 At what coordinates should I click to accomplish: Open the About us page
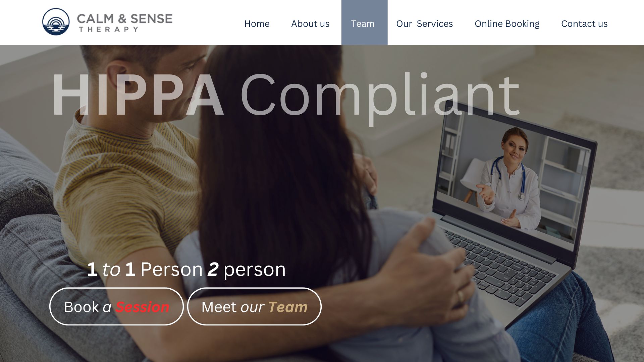click(x=310, y=24)
